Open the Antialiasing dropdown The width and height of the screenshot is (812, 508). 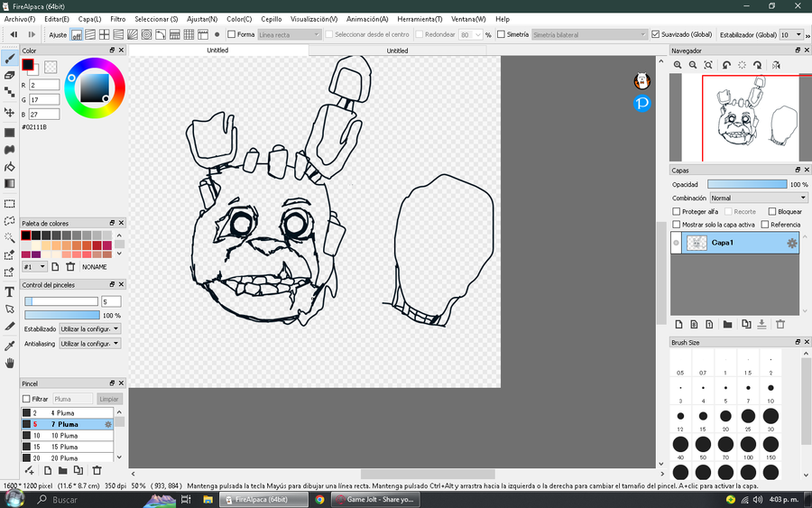(x=90, y=343)
